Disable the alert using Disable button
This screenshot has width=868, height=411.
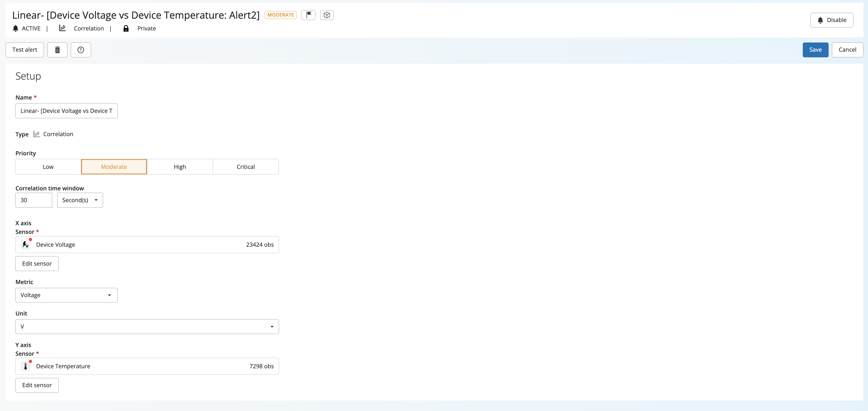(x=831, y=20)
